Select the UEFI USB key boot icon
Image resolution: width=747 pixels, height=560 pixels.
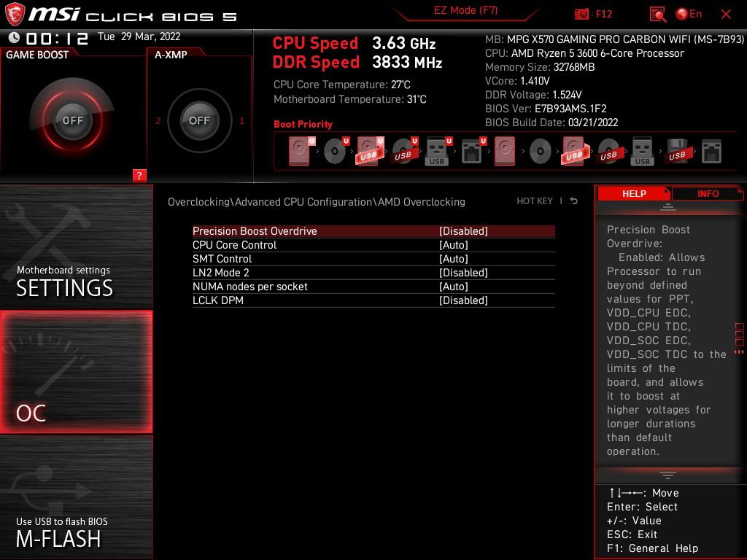[438, 151]
